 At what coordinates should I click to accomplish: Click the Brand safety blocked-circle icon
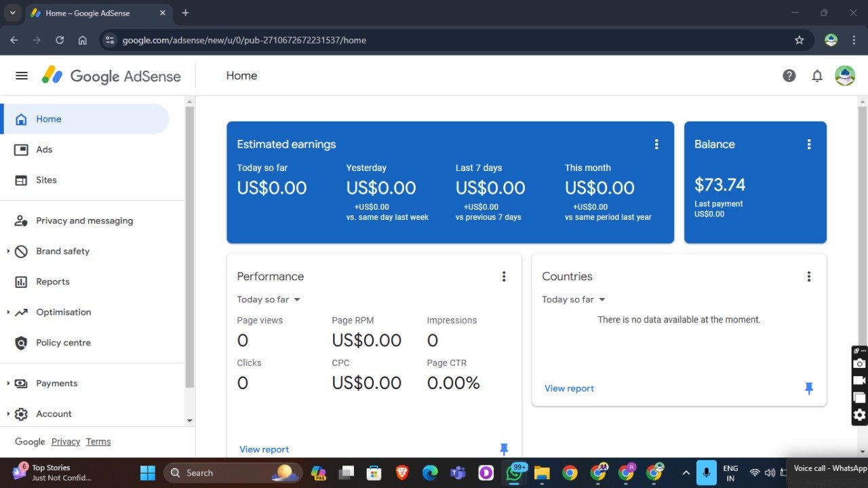(x=21, y=251)
